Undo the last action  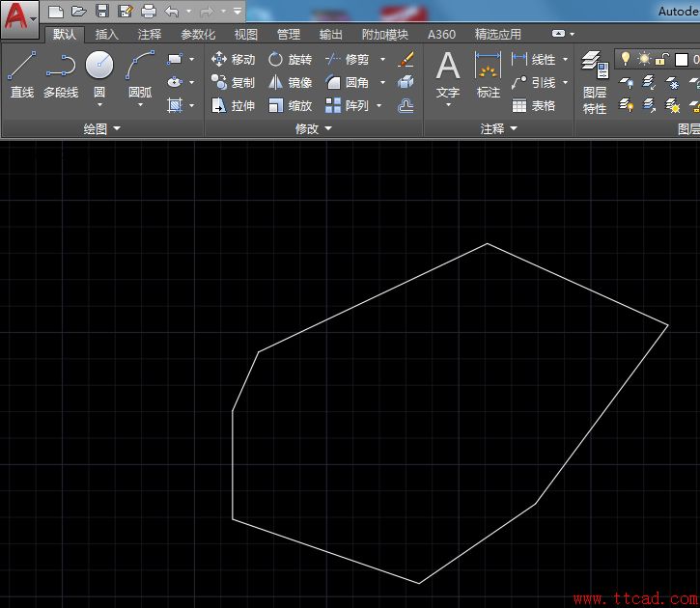(172, 12)
